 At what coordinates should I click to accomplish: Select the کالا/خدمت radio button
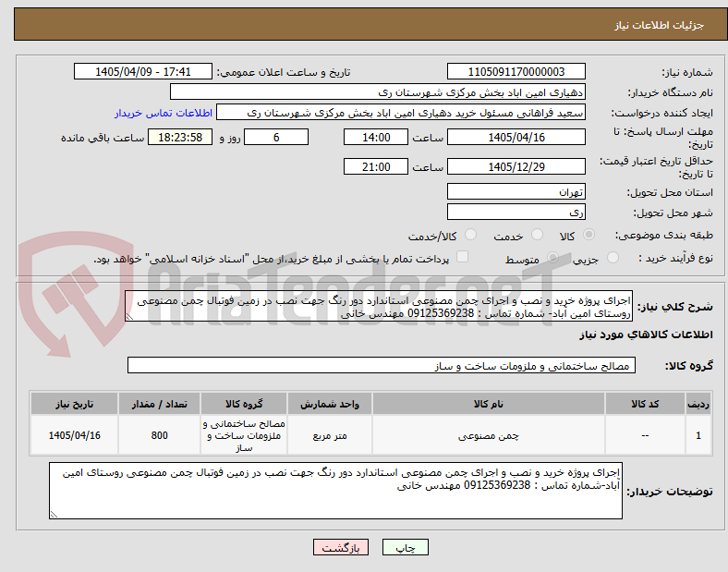(471, 235)
